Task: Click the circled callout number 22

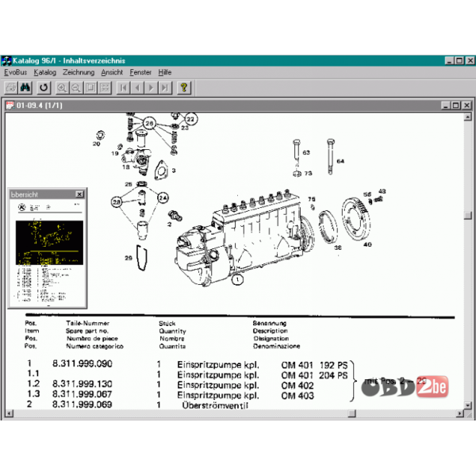Action: click(190, 119)
